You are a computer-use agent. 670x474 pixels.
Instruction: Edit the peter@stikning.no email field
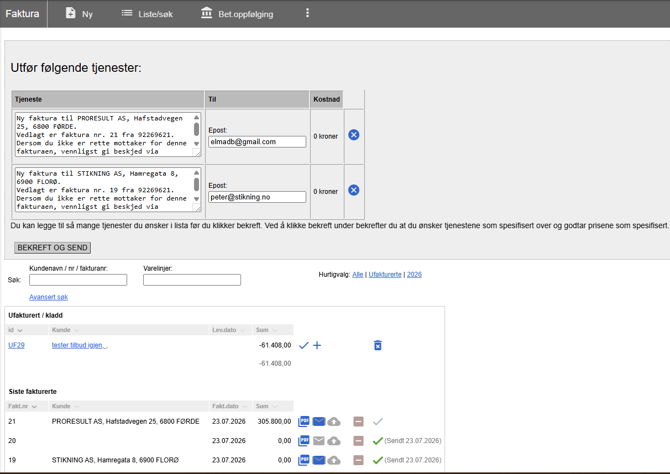tap(257, 197)
